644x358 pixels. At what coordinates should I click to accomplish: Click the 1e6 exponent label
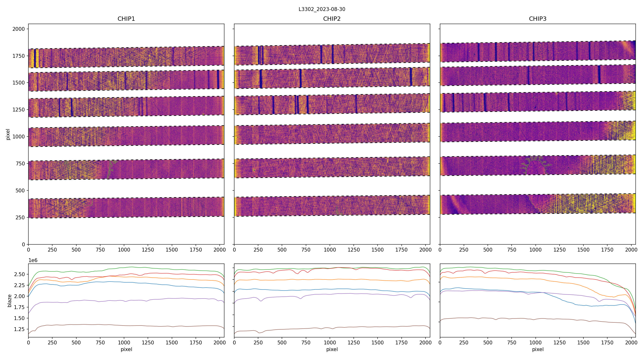pyautogui.click(x=33, y=260)
